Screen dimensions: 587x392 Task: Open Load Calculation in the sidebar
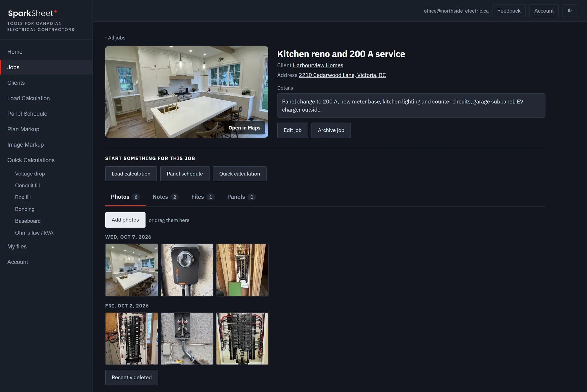point(46,98)
